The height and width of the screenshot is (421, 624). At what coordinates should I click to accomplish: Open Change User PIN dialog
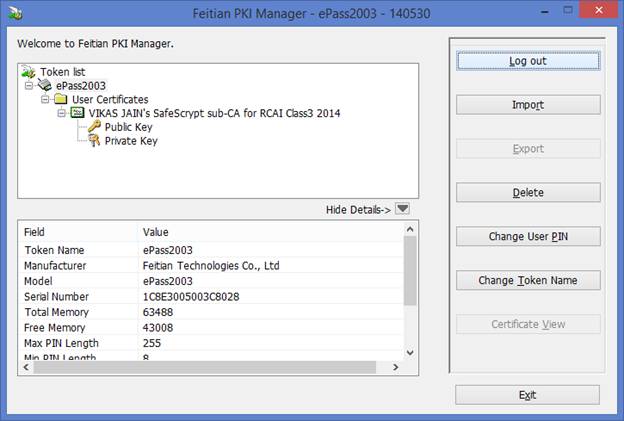tap(528, 236)
